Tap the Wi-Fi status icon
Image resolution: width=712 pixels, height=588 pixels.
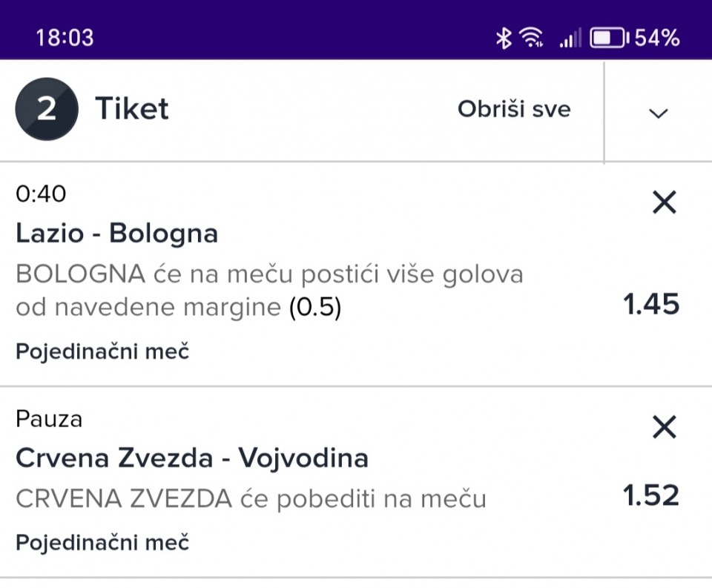[531, 38]
